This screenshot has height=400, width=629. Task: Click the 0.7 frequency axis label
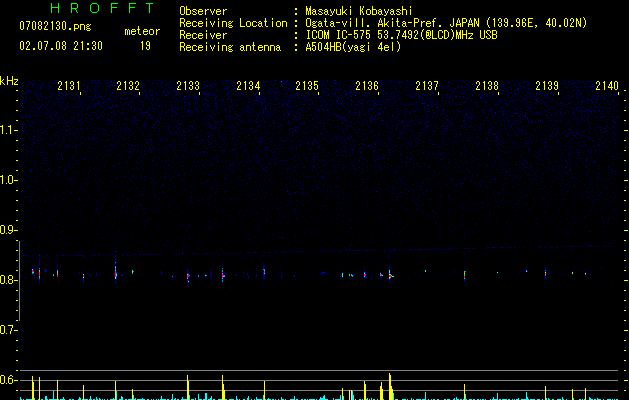[9, 330]
